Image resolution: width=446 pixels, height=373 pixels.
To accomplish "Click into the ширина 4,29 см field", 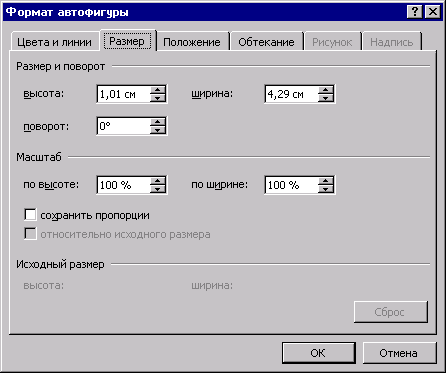I will pos(291,94).
